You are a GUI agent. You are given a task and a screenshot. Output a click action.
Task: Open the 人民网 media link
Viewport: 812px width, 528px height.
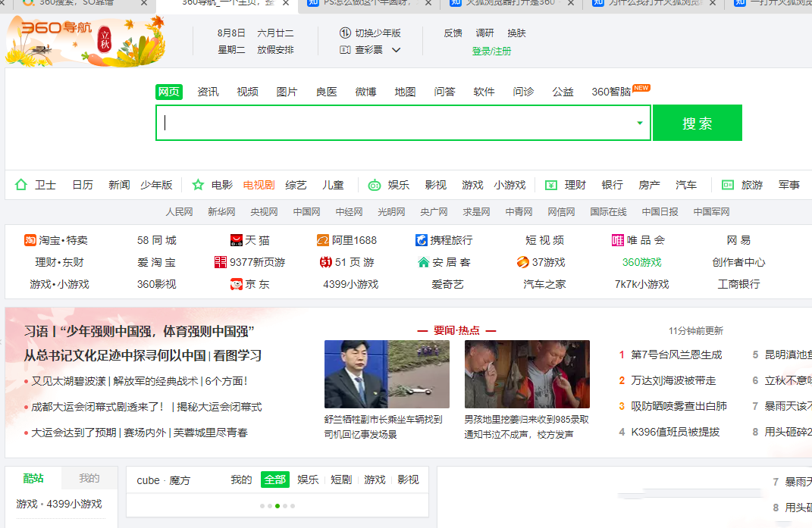pyautogui.click(x=179, y=211)
